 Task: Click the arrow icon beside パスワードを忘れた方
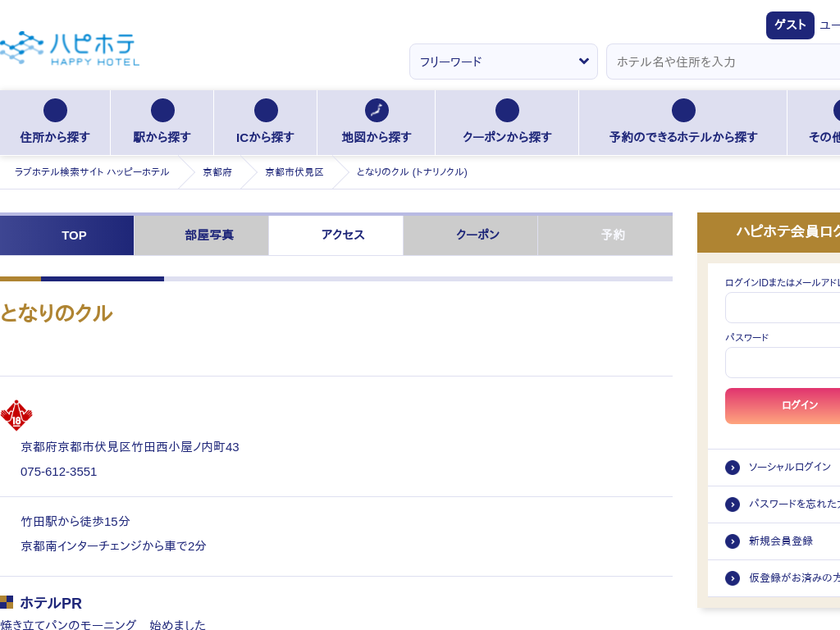[x=733, y=504]
